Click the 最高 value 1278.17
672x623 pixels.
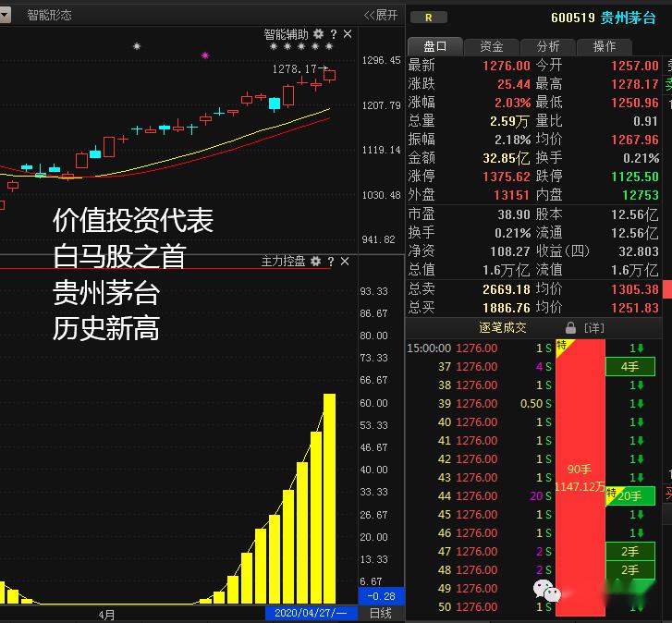[x=635, y=84]
